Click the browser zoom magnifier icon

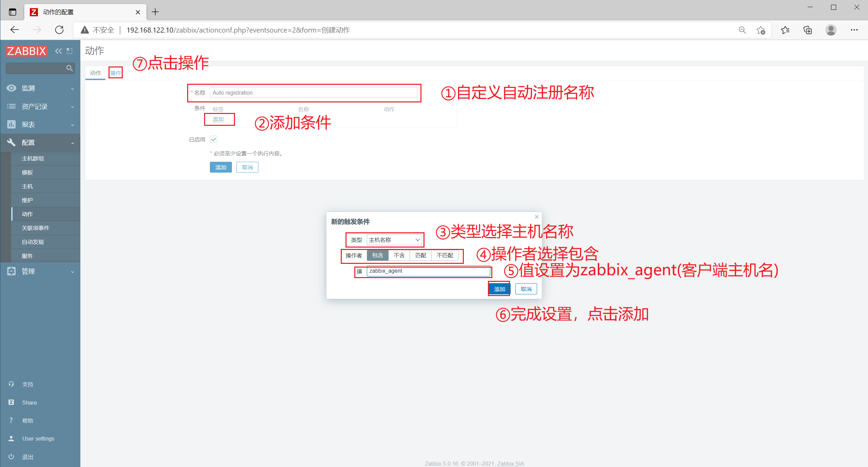(x=742, y=30)
